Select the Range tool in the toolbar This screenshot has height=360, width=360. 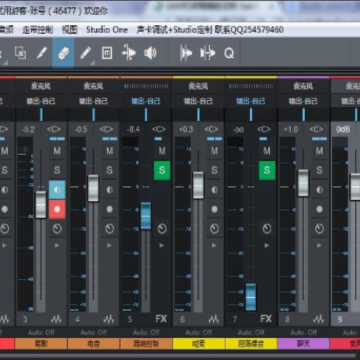[x=20, y=53]
